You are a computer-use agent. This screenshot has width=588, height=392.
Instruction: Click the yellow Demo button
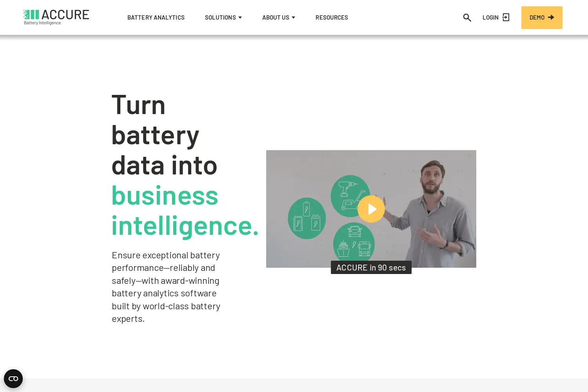542,18
